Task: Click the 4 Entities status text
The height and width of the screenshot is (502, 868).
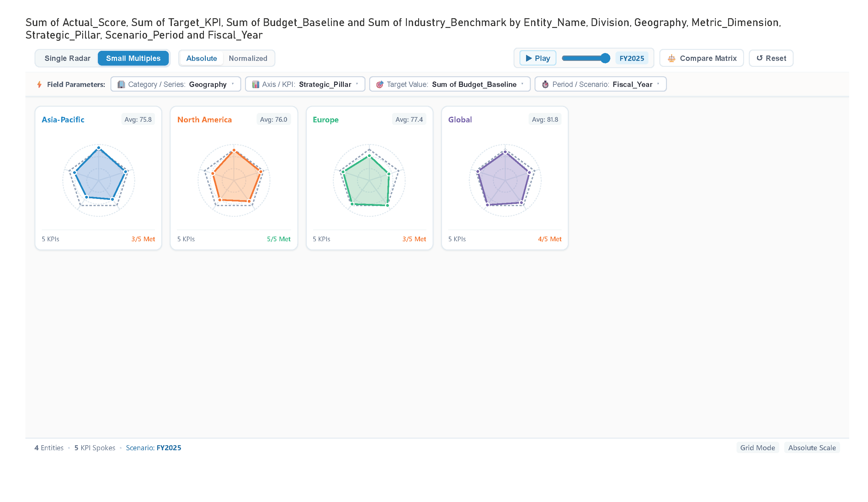Action: [49, 447]
